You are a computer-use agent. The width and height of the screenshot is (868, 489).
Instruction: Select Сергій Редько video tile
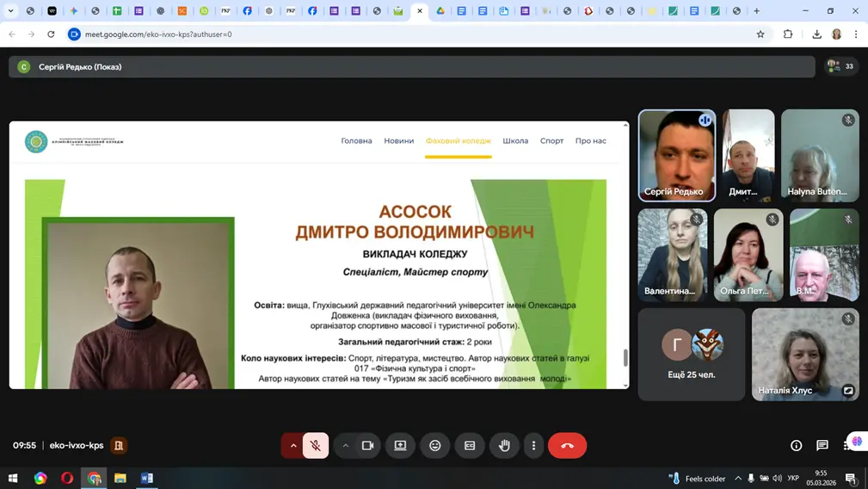click(x=676, y=156)
